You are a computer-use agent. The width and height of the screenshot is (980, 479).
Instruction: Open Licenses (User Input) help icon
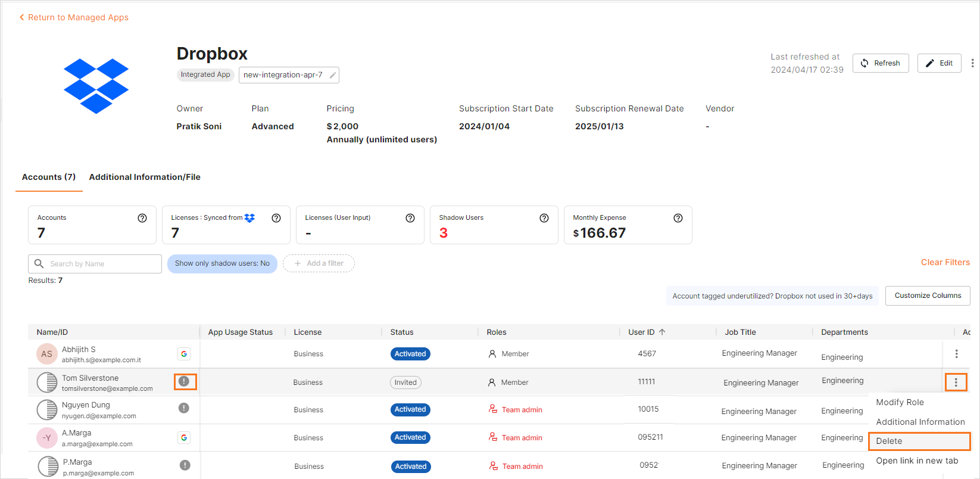410,218
